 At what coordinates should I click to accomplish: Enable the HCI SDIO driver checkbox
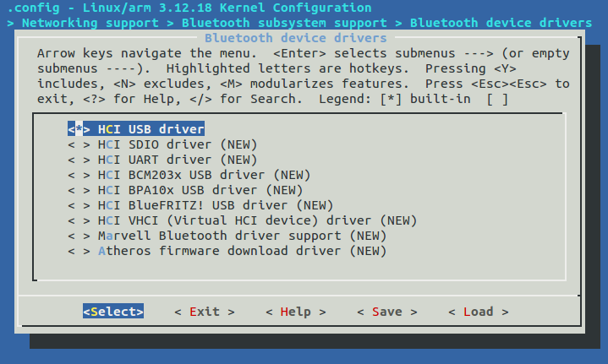(x=79, y=144)
